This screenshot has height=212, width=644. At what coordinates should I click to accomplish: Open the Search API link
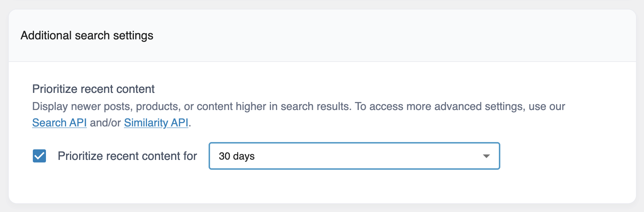(x=59, y=123)
